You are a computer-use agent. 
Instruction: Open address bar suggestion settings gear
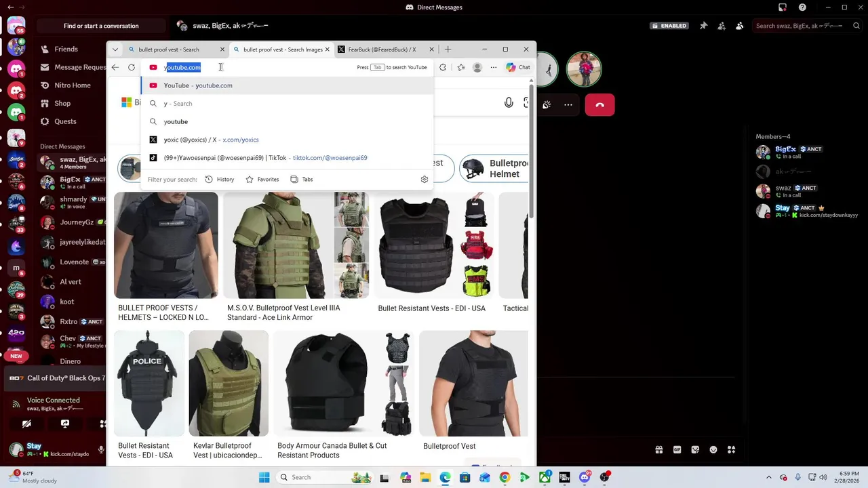pyautogui.click(x=425, y=180)
